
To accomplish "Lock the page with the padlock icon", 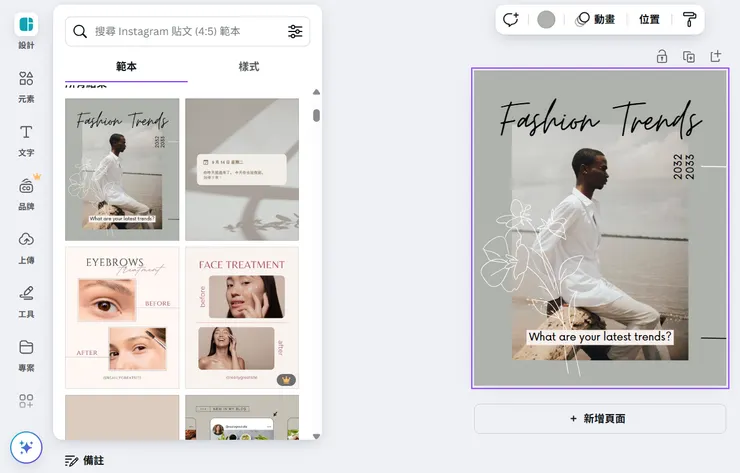I will coord(662,57).
